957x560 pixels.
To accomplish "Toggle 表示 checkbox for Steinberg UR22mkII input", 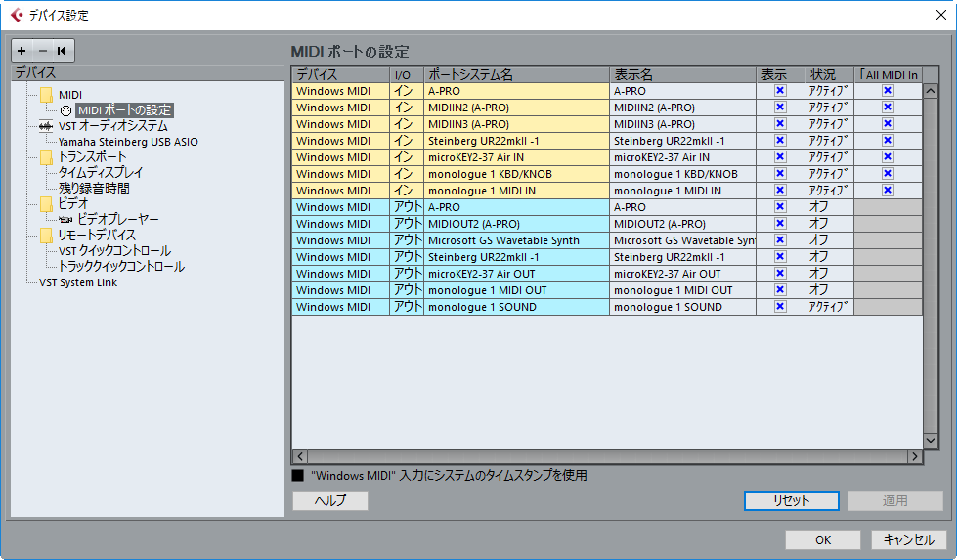I will pos(780,141).
